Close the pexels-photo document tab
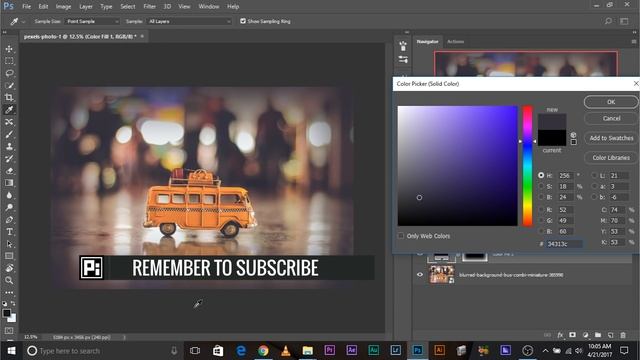 point(142,36)
